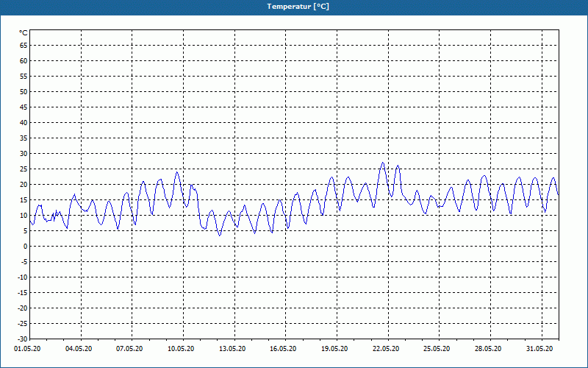
Task: Click the 31.05.20 date label
Action: [x=539, y=349]
